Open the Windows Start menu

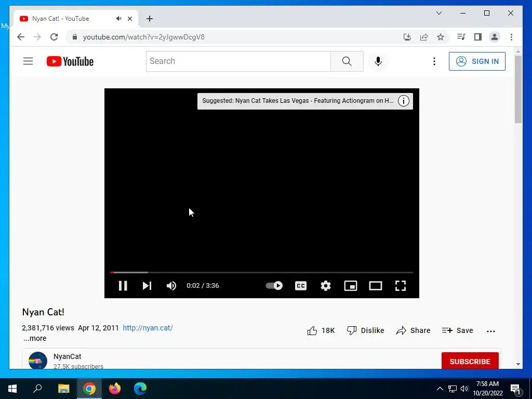tap(12, 389)
